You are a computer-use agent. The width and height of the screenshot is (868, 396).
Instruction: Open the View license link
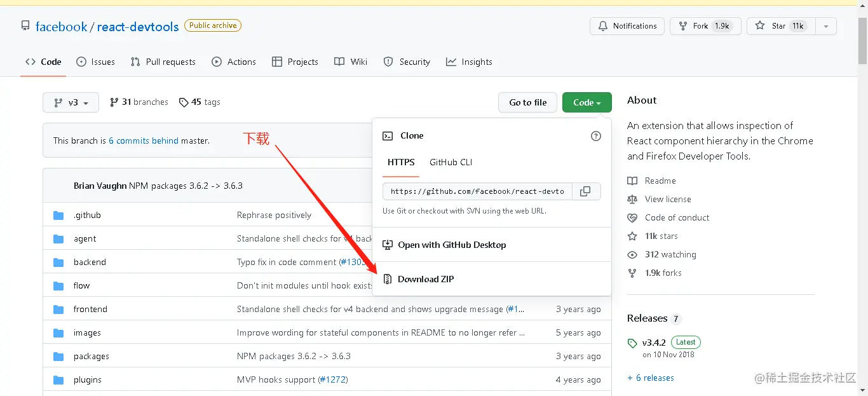668,200
